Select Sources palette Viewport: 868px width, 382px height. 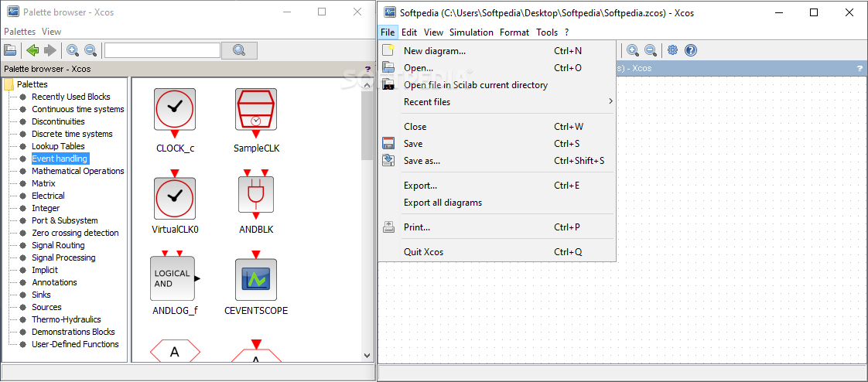point(46,307)
